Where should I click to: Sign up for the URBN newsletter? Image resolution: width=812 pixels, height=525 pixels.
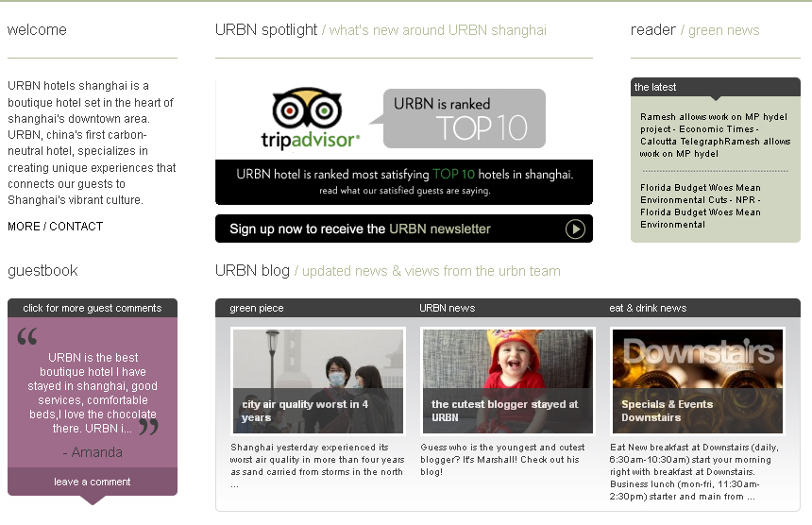[x=404, y=229]
